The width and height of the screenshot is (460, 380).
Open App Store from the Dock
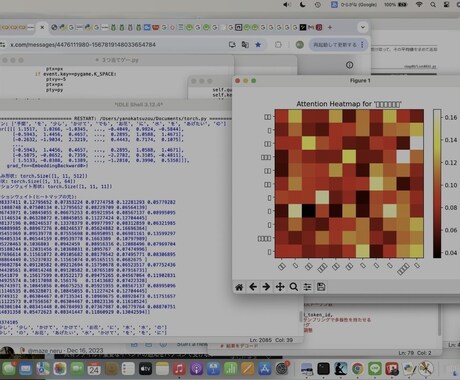[x=265, y=369]
